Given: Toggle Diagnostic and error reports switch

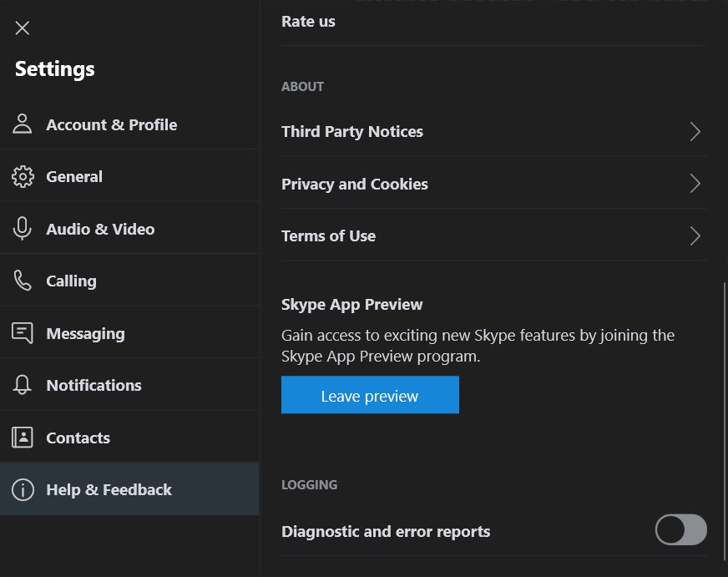Looking at the screenshot, I should (x=681, y=529).
